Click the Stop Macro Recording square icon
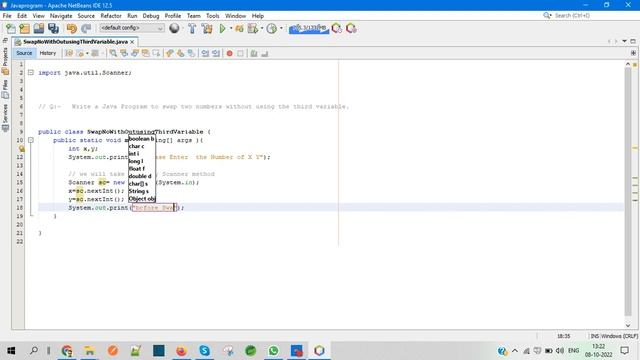 pos(240,53)
